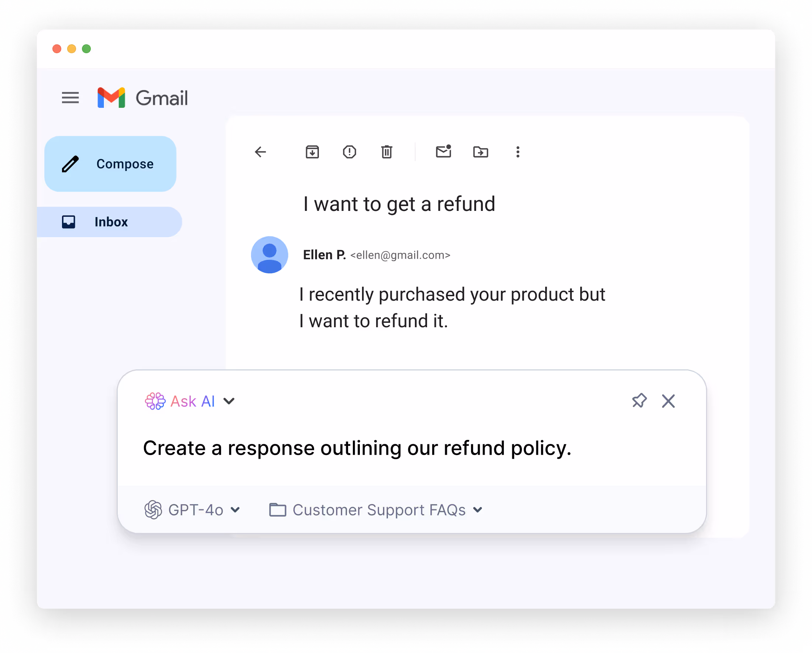Viewport: 812px width, 653px height.
Task: Close the Ask AI panel
Action: (x=668, y=401)
